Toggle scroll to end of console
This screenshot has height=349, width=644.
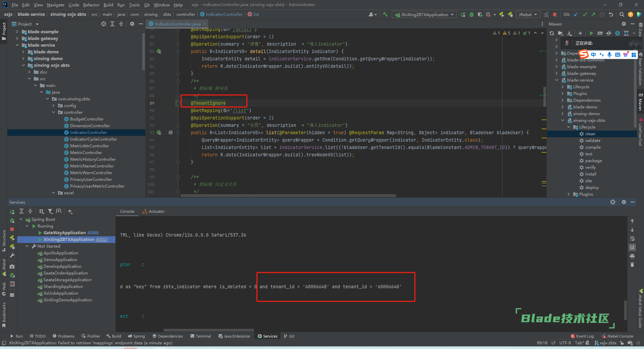coord(632,247)
